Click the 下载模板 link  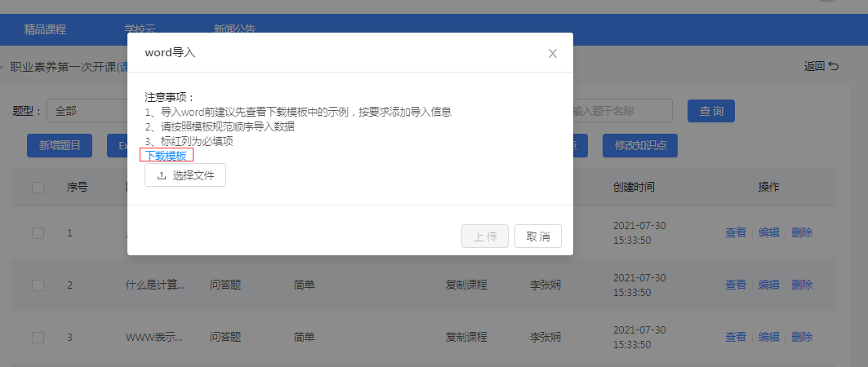(x=166, y=156)
